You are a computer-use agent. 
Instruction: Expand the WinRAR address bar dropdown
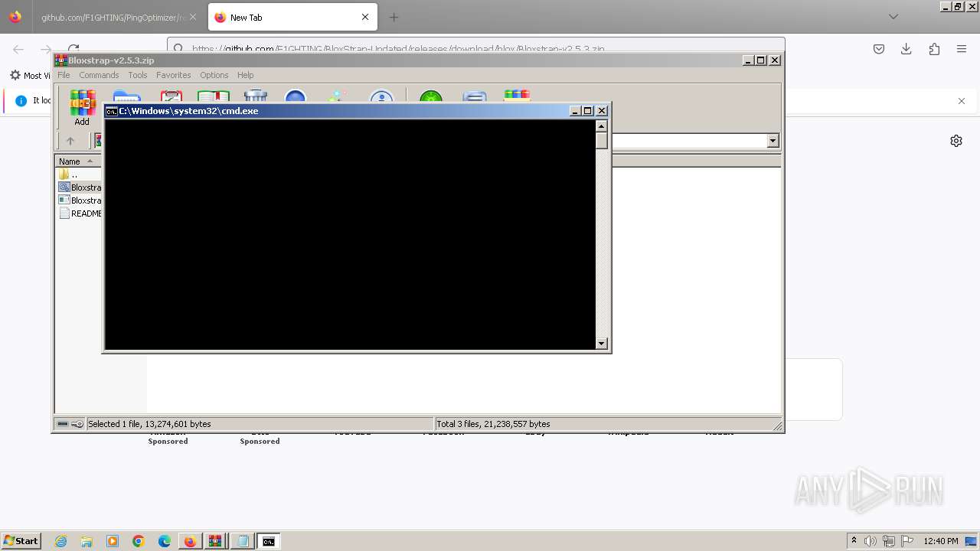click(x=773, y=141)
